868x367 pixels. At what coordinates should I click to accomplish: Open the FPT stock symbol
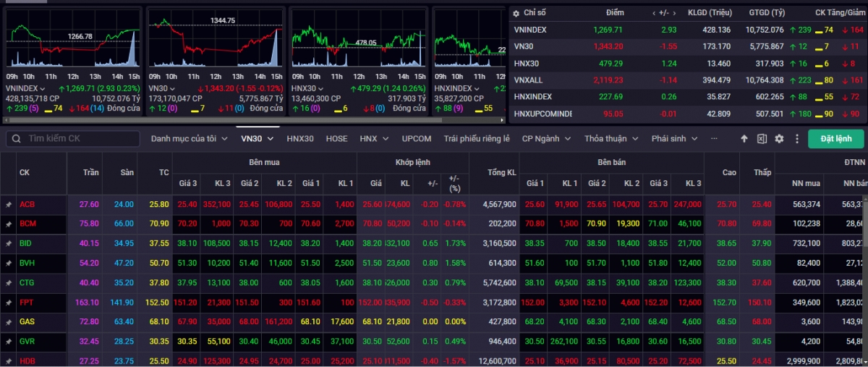[27, 303]
